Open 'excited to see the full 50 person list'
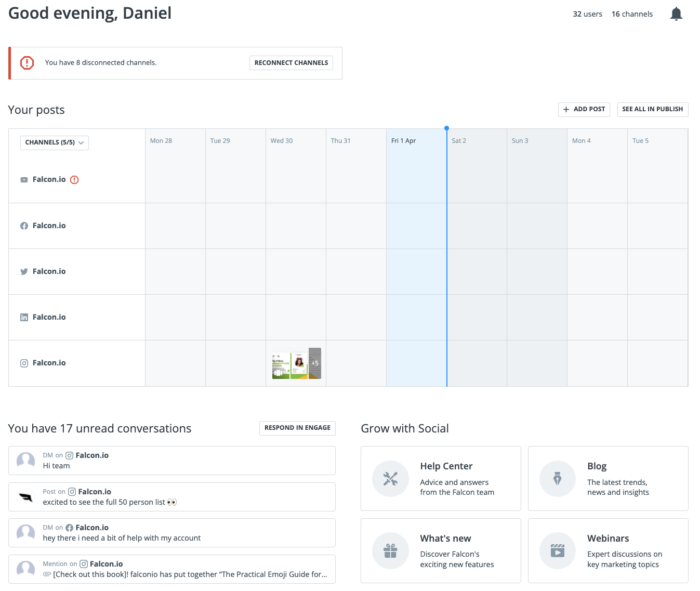The image size is (700, 591). click(110, 502)
